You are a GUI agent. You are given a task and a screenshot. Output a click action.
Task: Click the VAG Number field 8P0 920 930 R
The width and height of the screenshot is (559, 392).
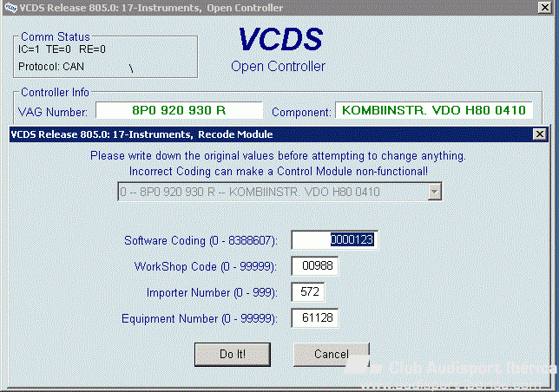click(179, 110)
